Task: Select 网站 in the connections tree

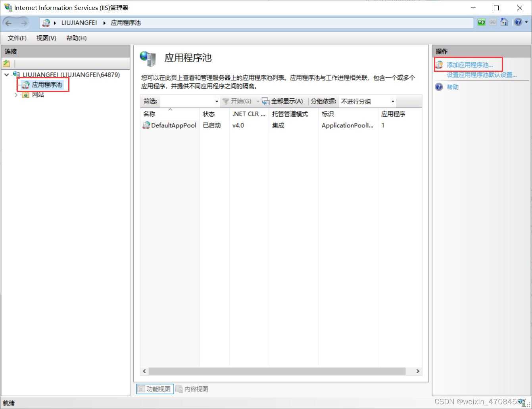Action: (38, 95)
